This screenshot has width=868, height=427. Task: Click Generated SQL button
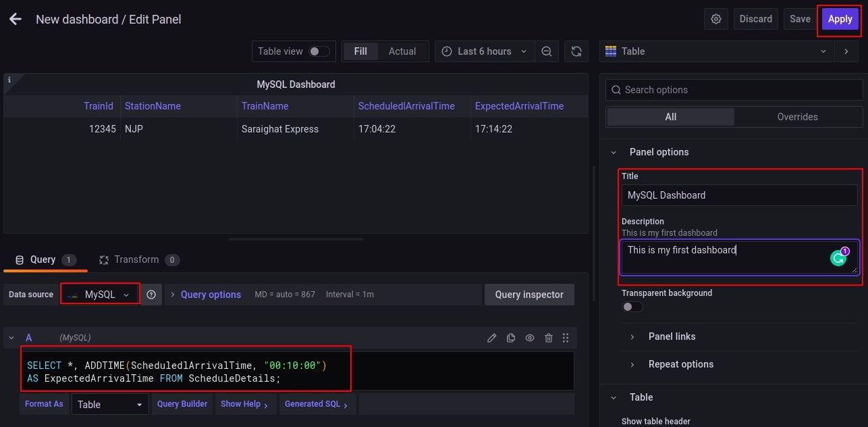[317, 404]
